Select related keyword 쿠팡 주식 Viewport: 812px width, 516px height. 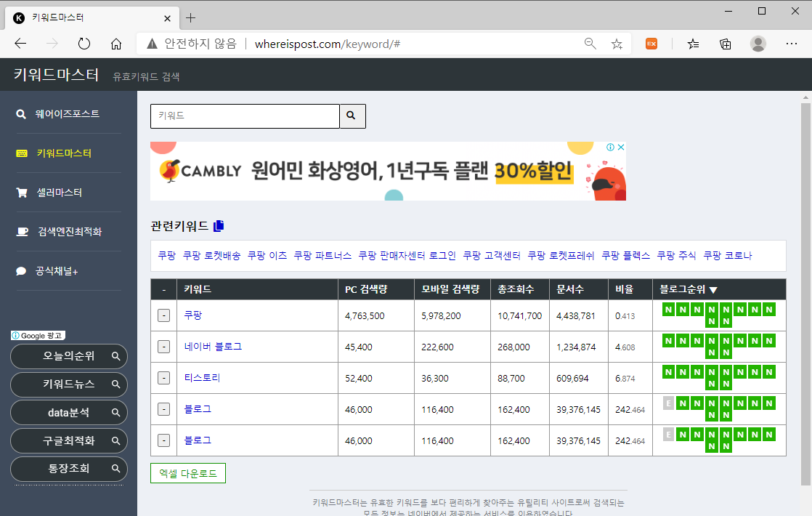tap(676, 255)
